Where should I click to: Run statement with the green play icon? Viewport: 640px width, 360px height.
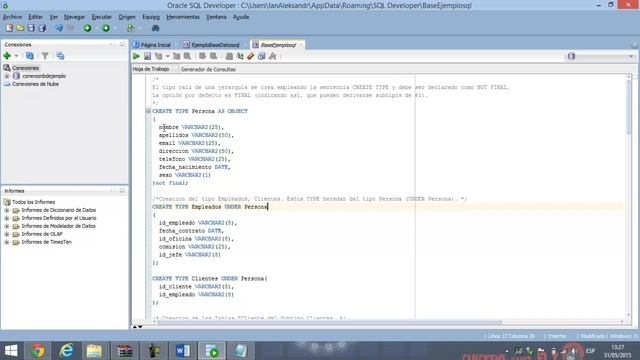[x=136, y=56]
